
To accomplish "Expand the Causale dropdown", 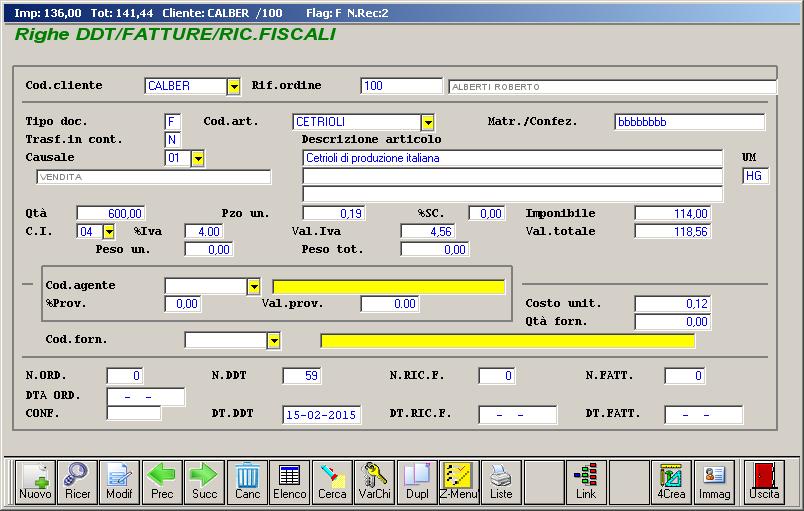I will 198,158.
